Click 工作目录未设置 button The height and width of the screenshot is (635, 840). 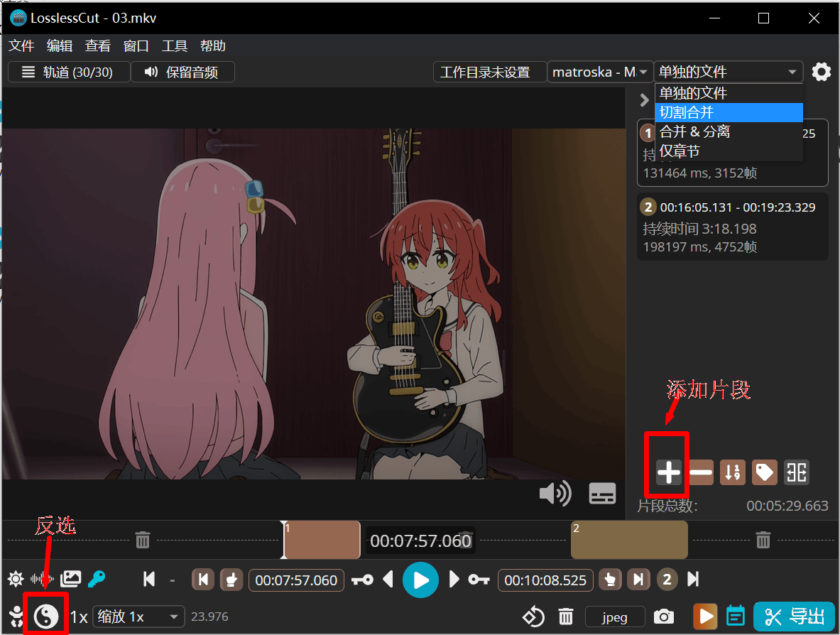485,72
